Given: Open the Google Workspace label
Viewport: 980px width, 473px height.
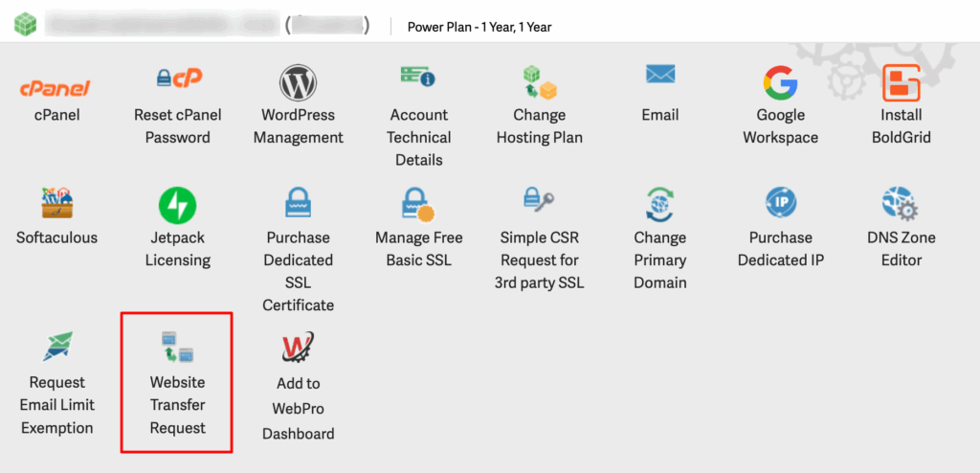Looking at the screenshot, I should [x=781, y=126].
